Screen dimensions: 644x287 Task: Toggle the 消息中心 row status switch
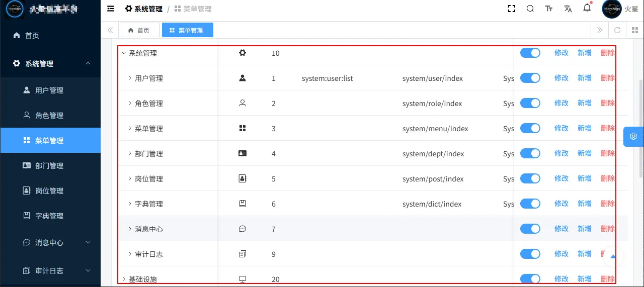[530, 229]
